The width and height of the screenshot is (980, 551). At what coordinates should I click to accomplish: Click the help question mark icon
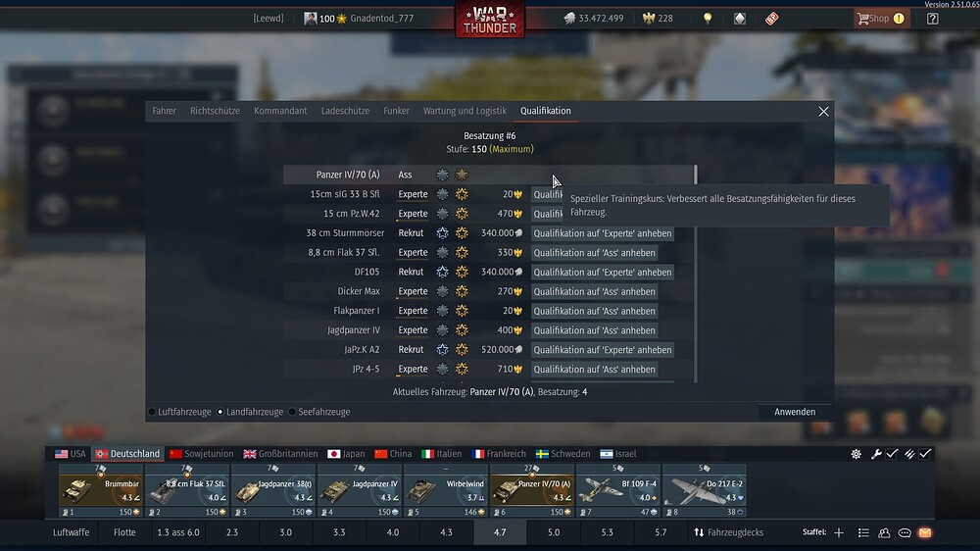point(933,19)
